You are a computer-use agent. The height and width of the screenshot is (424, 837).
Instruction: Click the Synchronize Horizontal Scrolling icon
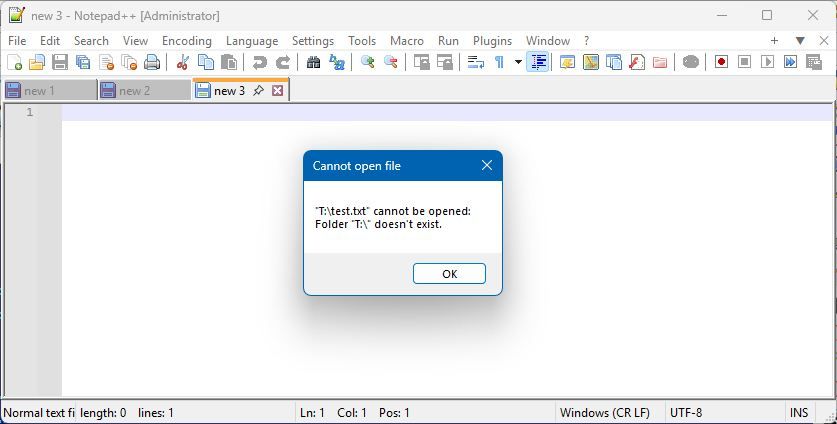[x=444, y=62]
